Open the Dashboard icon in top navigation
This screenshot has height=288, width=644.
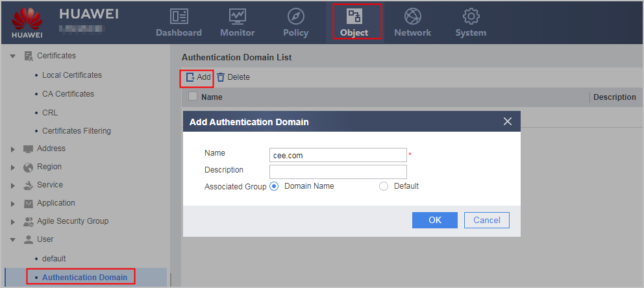[179, 16]
